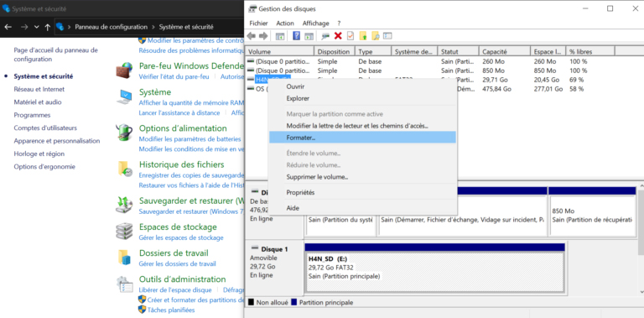The image size is (644, 318).
Task: Click the Disposition column header
Action: click(335, 52)
